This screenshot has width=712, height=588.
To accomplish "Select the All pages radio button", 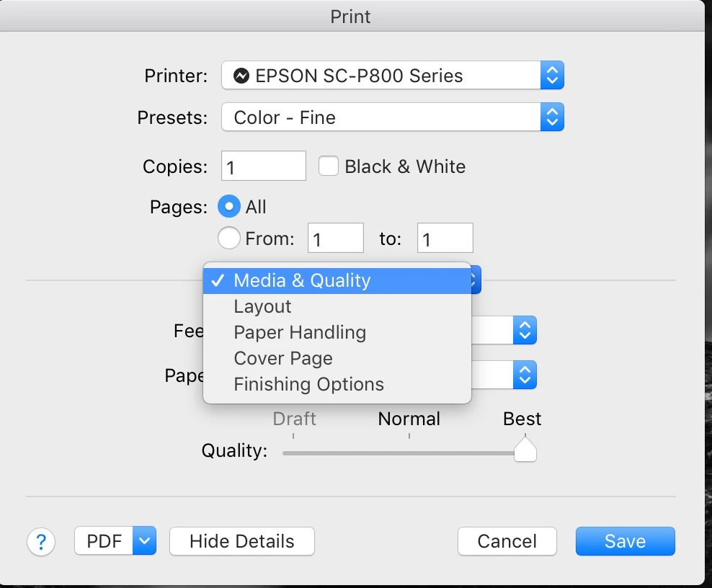I will (x=229, y=208).
